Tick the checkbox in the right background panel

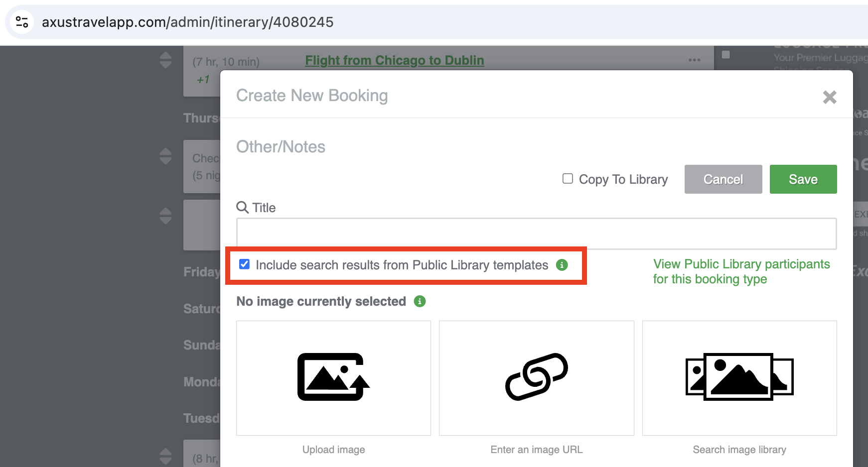[726, 55]
